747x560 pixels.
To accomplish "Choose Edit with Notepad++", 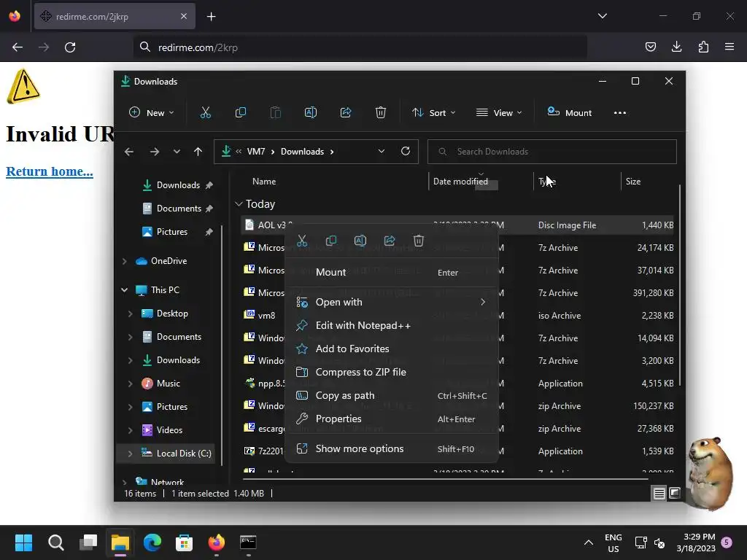I will coord(392,325).
